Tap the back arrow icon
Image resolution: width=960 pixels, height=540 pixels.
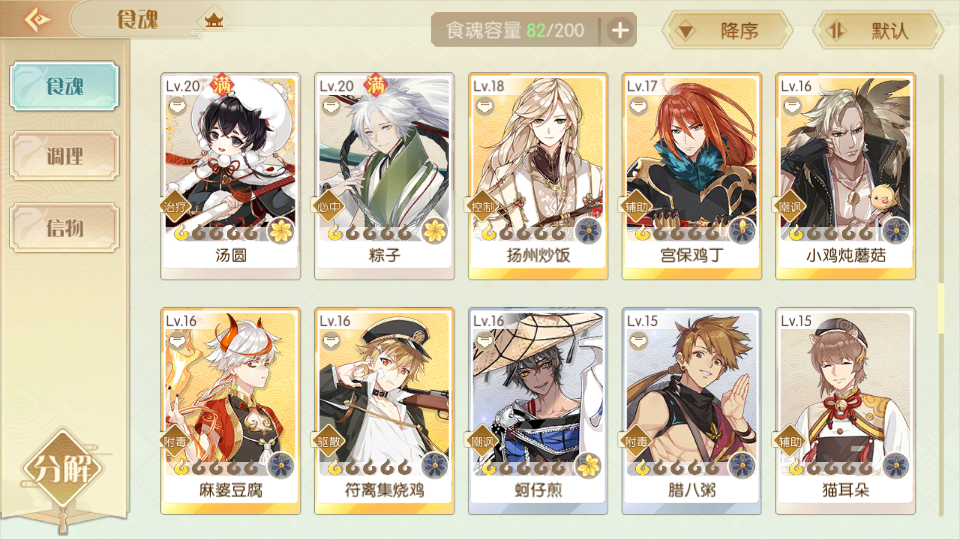[36, 20]
